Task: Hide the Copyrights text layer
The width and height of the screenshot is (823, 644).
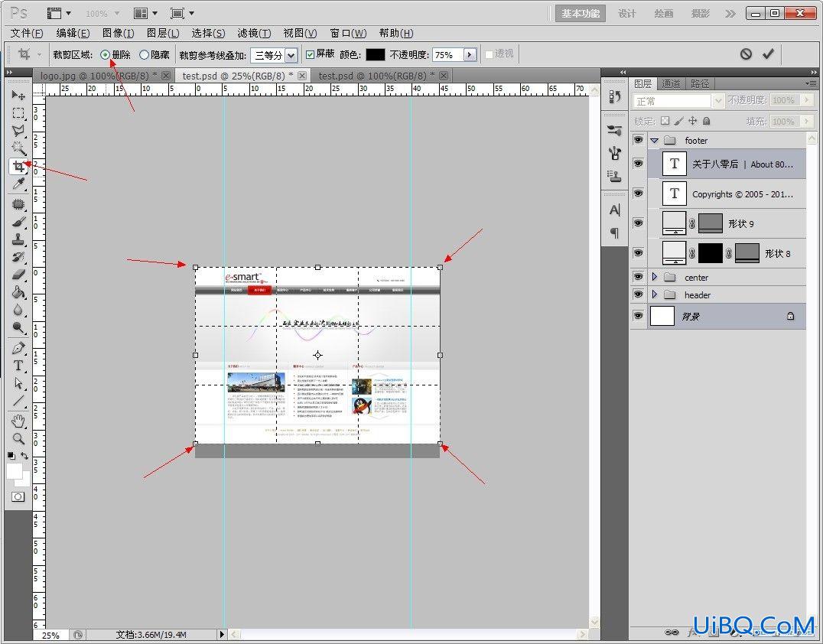Action: coord(638,194)
